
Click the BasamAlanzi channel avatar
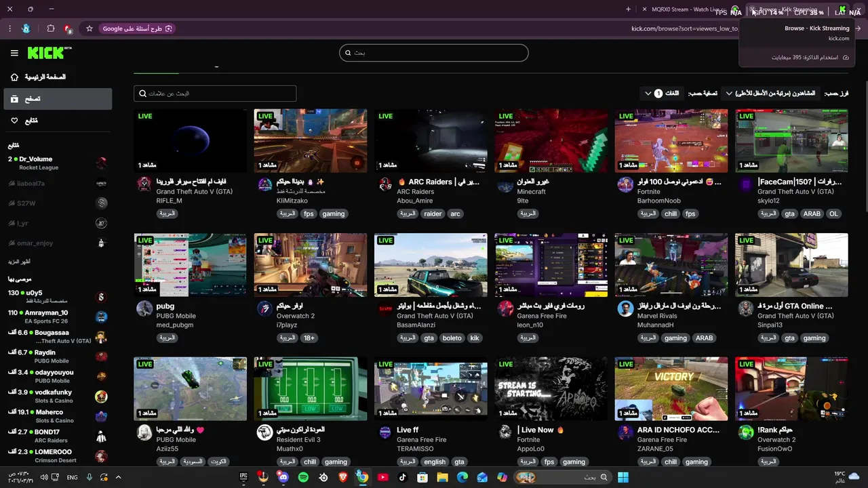[x=384, y=308]
